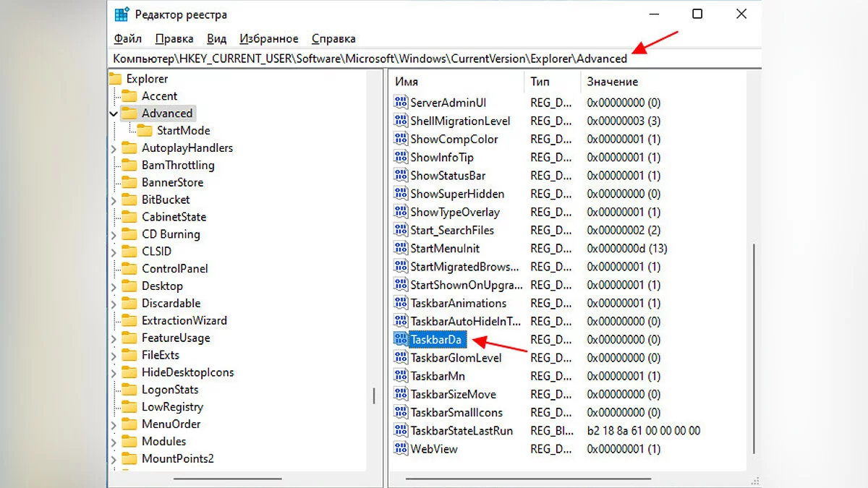Click the ShellMigrationLevel value icon
Image resolution: width=868 pixels, height=488 pixels.
401,121
